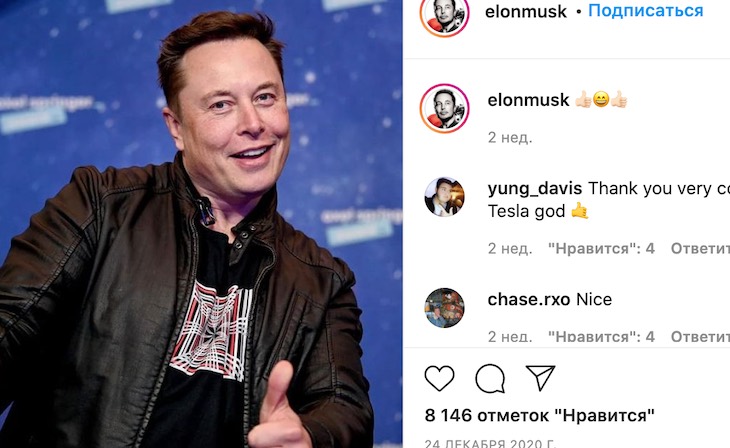View likes on yung_davis comment
730x448 pixels.
pos(601,249)
